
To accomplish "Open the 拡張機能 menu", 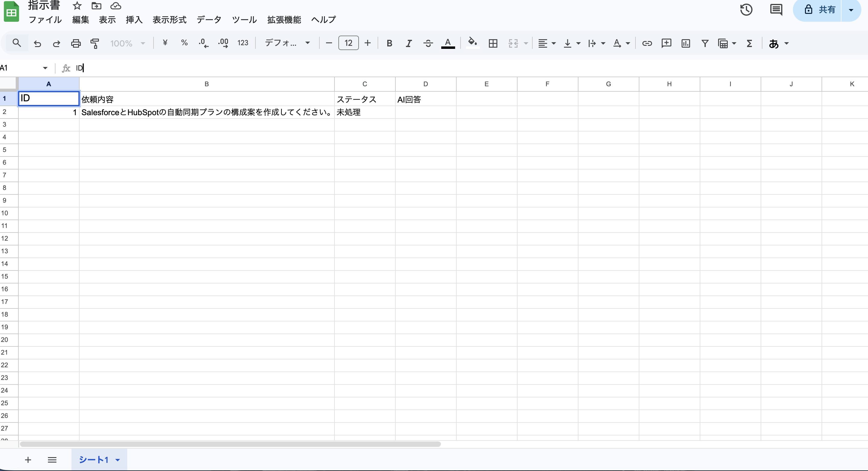I will (x=284, y=20).
